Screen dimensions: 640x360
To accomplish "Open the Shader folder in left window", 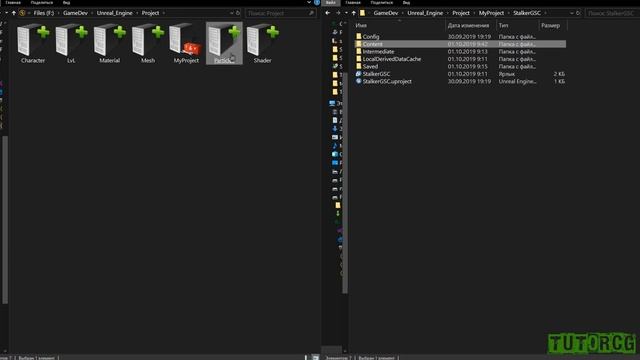I will coord(262,43).
